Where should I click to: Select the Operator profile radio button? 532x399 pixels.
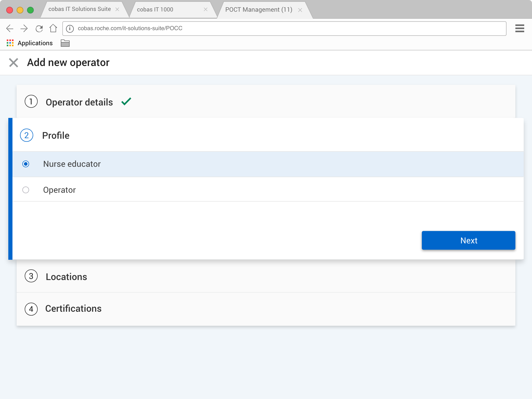click(x=26, y=190)
